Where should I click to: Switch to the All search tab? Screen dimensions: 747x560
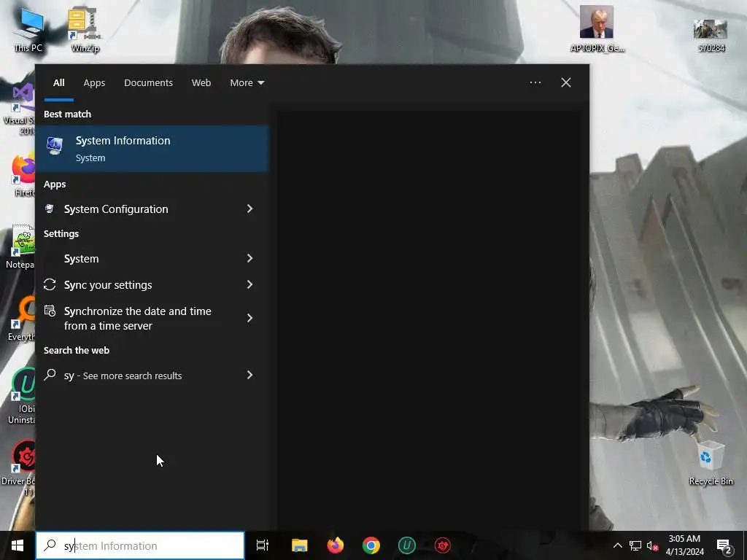tap(58, 83)
